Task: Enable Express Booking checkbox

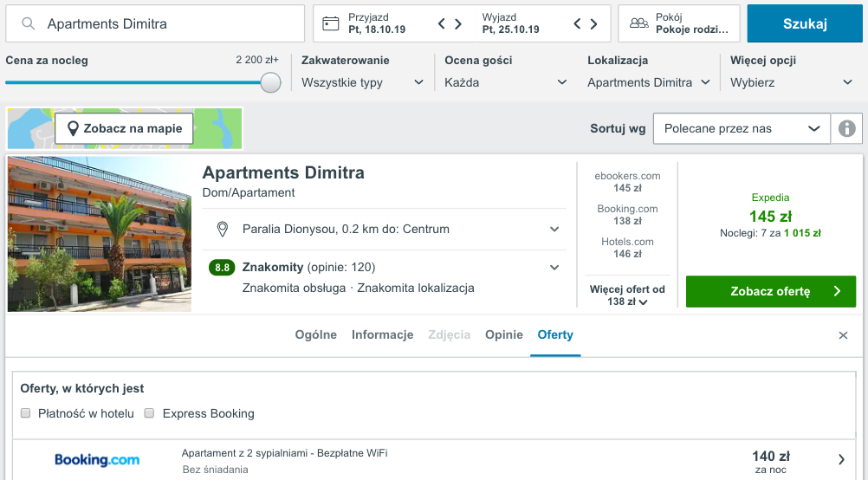Action: point(149,413)
